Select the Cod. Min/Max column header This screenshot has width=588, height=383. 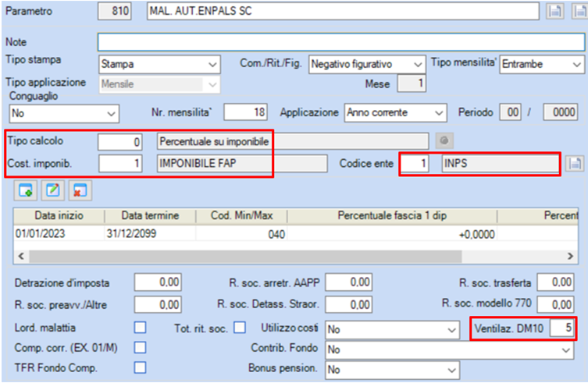[x=241, y=216]
